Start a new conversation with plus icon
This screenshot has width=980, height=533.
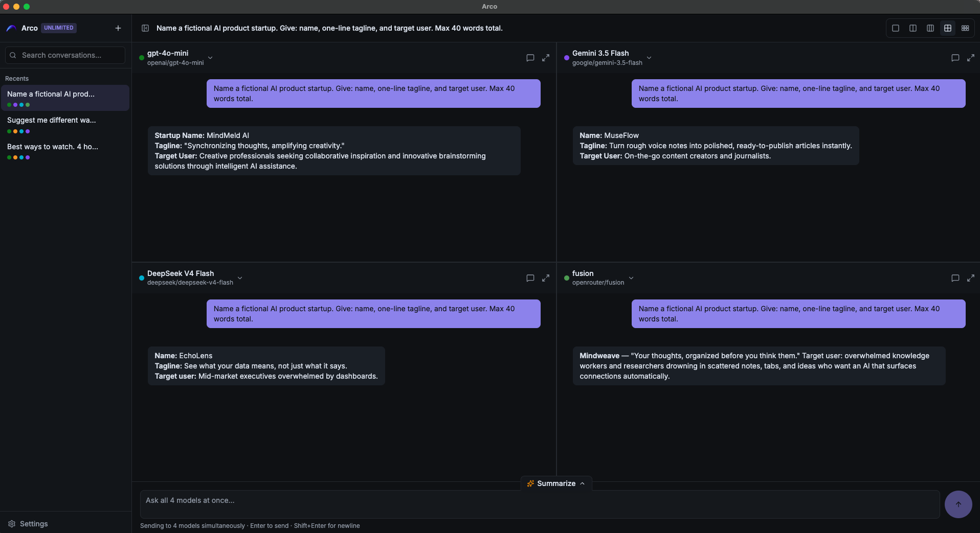[x=118, y=28]
